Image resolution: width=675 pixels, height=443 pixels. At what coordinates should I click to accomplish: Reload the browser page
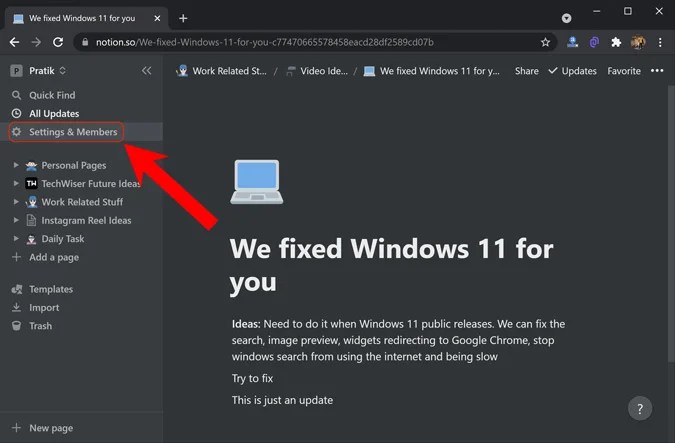click(x=58, y=42)
